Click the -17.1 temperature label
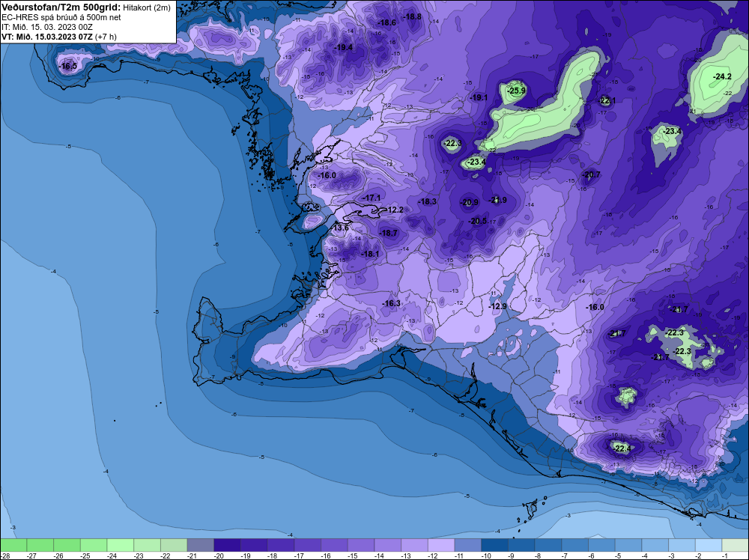The width and height of the screenshot is (749, 560). (x=372, y=198)
